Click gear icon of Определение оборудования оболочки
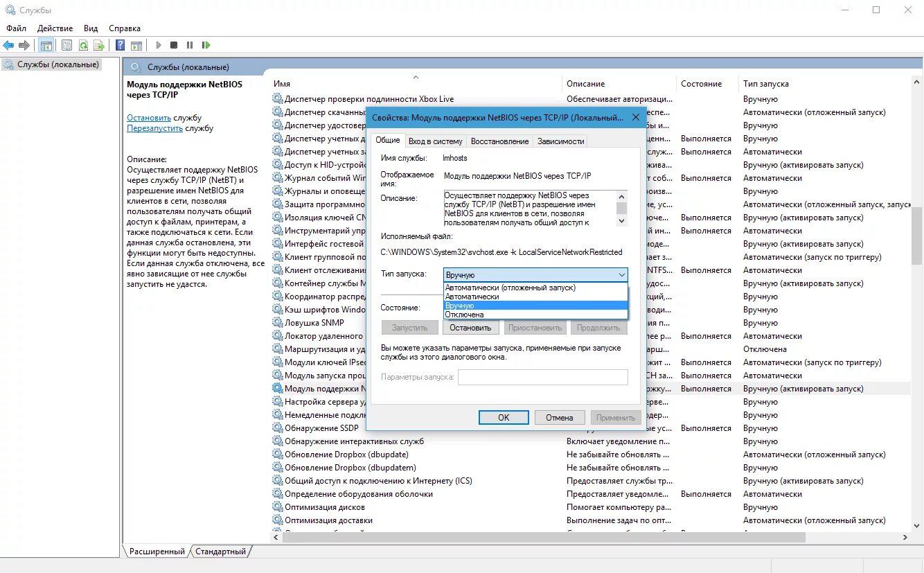Screen dimensions: 924x573 tap(278, 494)
